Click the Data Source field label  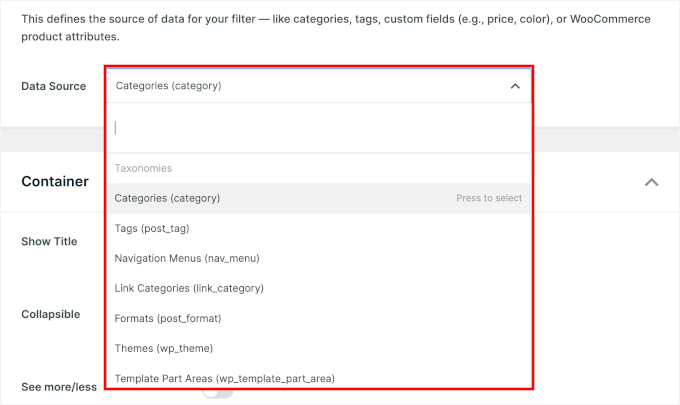click(x=54, y=86)
